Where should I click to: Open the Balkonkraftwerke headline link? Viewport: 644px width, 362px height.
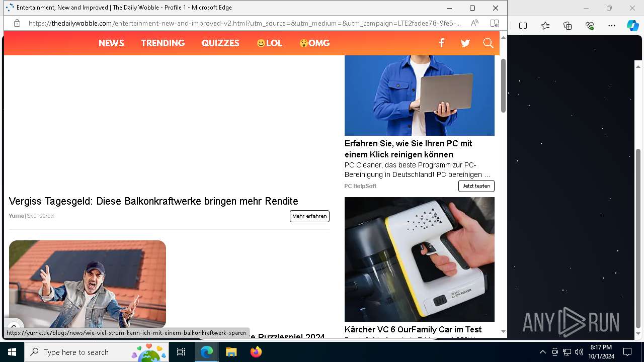click(x=153, y=201)
